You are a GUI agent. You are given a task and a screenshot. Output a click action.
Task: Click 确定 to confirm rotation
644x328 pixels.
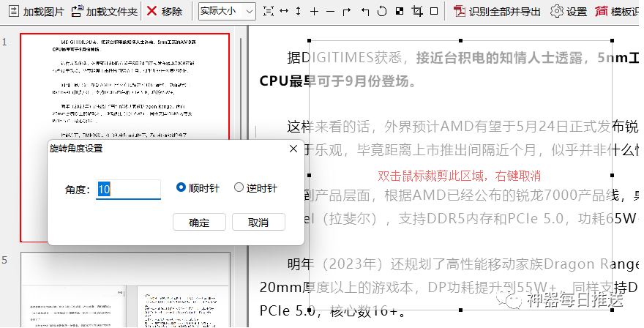coord(199,223)
